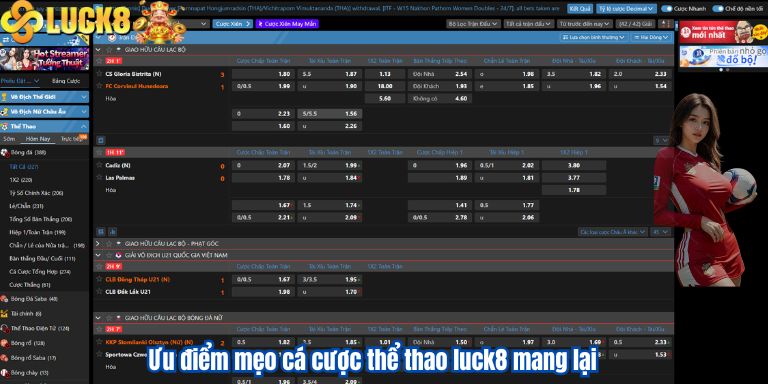The height and width of the screenshot is (384, 768).
Task: Click the (42 / 42) Giải button
Action: (x=636, y=24)
